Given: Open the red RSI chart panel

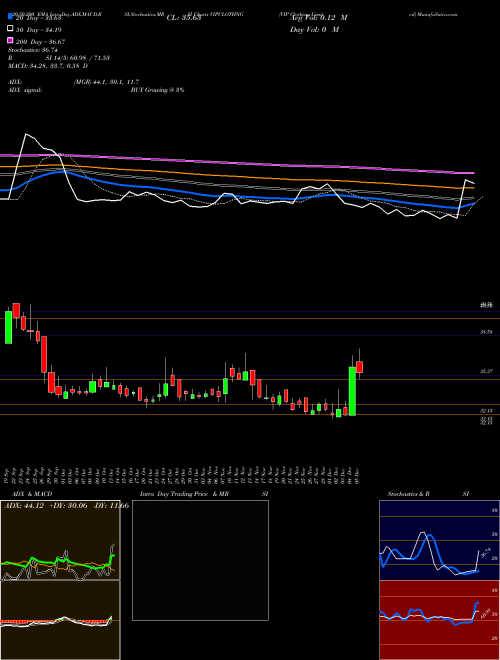Looking at the screenshot, I should (439, 620).
